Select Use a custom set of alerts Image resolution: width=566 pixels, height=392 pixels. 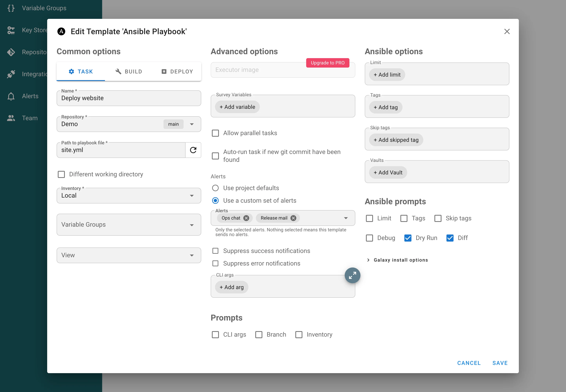click(215, 201)
